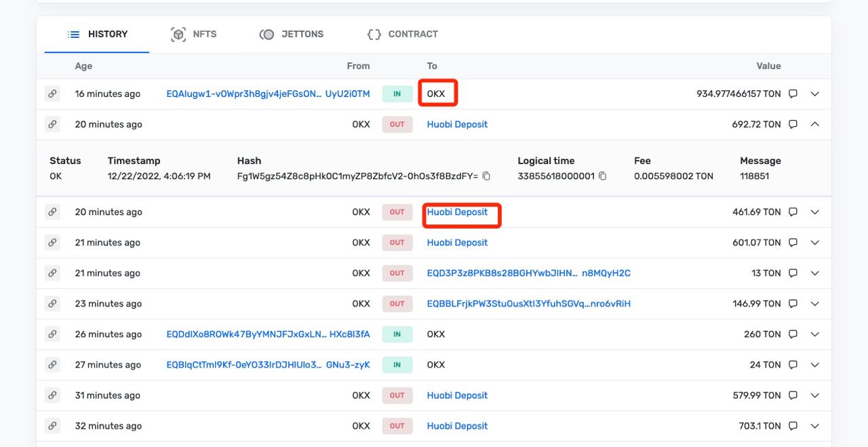
Task: Show comment icon for the 703.1 TON row
Action: pos(793,426)
